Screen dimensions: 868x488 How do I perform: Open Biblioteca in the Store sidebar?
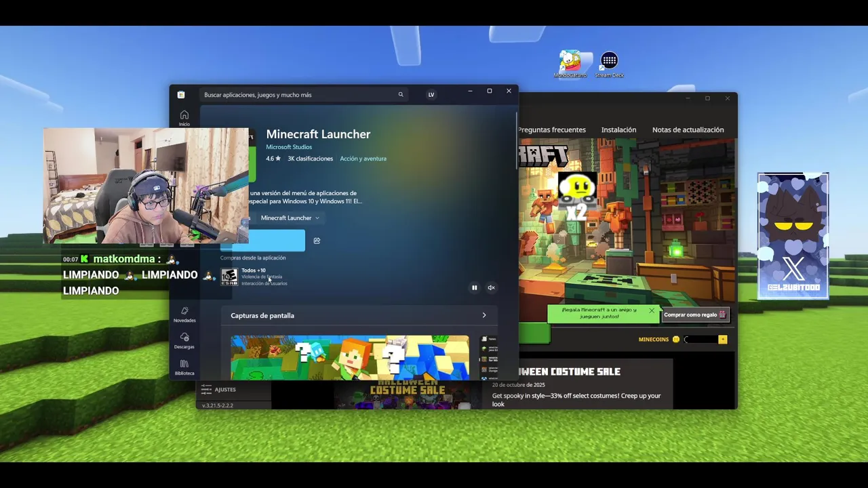coord(184,367)
